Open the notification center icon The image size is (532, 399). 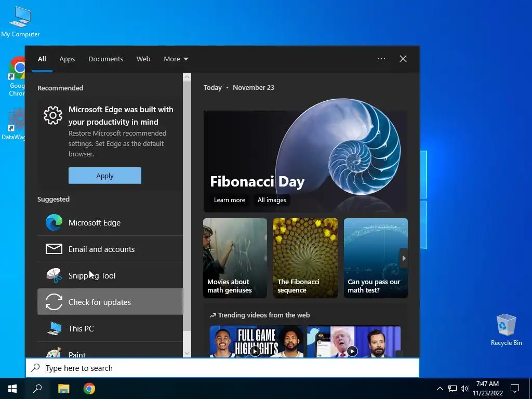[515, 389]
